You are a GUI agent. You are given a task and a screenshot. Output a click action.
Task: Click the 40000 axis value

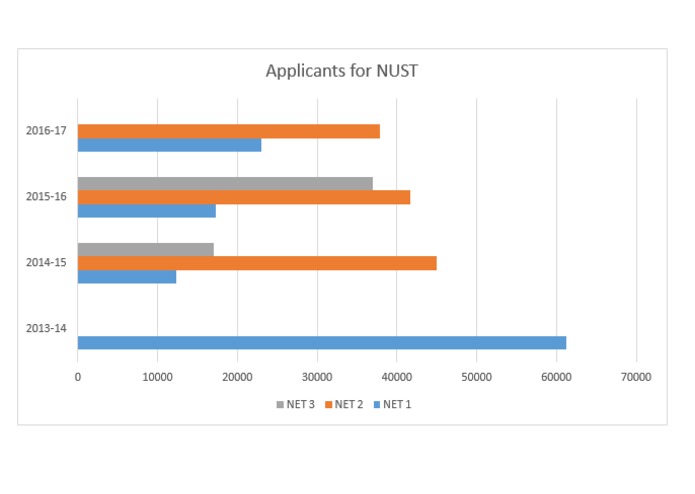397,377
